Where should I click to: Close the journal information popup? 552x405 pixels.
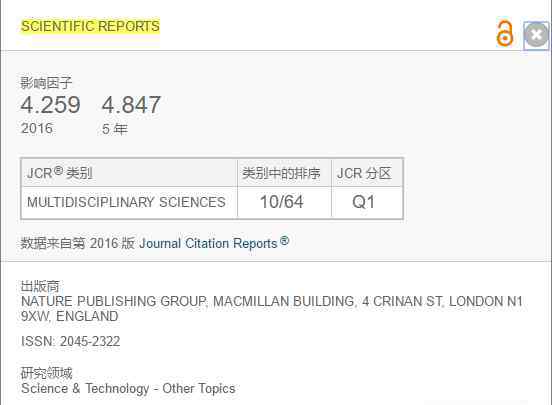coord(536,35)
